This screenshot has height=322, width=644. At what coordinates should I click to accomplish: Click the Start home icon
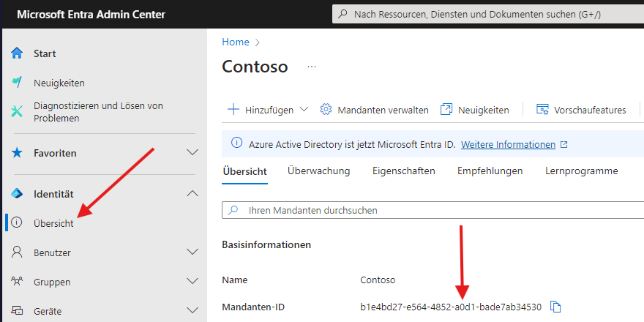point(17,53)
